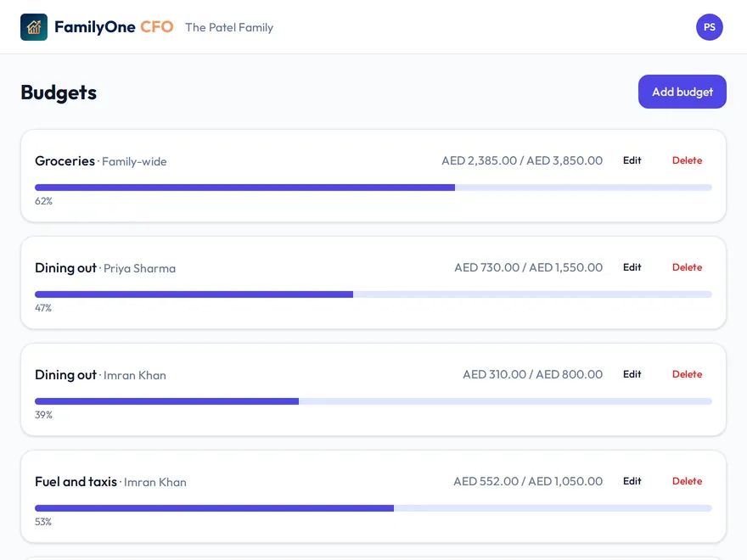Screen dimensions: 747x560
Task: Click The Patel Family label
Action: pyautogui.click(x=229, y=28)
